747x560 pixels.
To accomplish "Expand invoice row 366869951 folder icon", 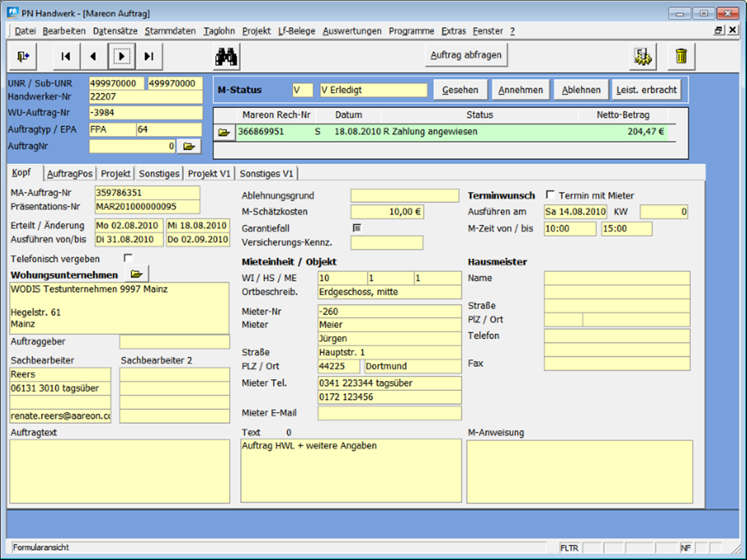I will [x=223, y=132].
